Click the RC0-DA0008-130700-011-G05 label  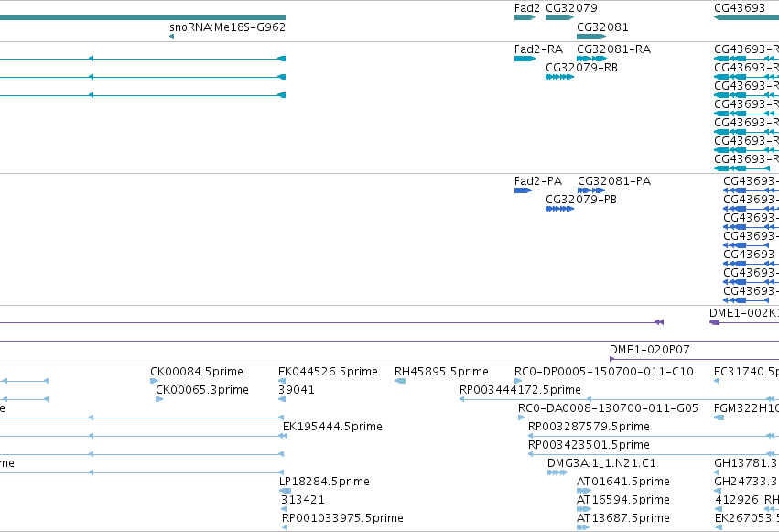[x=608, y=408]
